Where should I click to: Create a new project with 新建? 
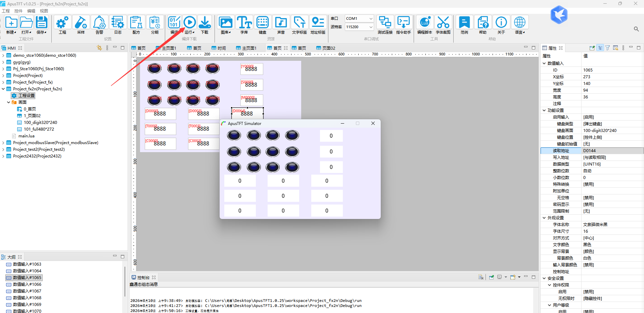click(x=11, y=25)
